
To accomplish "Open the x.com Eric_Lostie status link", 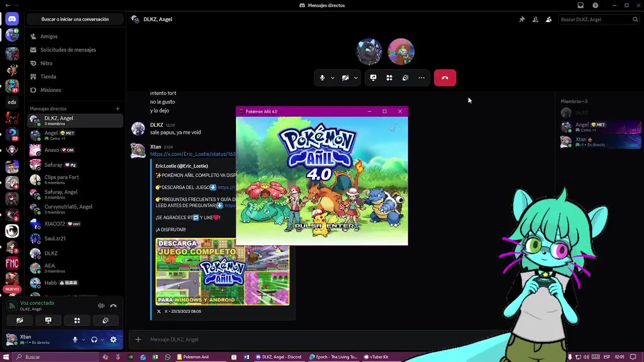I will pos(193,154).
